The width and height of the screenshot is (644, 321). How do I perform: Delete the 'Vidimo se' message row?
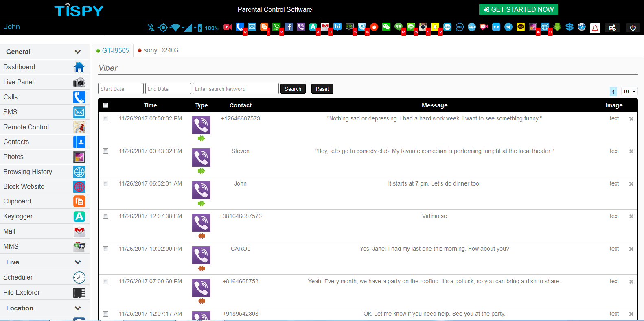pos(631,216)
